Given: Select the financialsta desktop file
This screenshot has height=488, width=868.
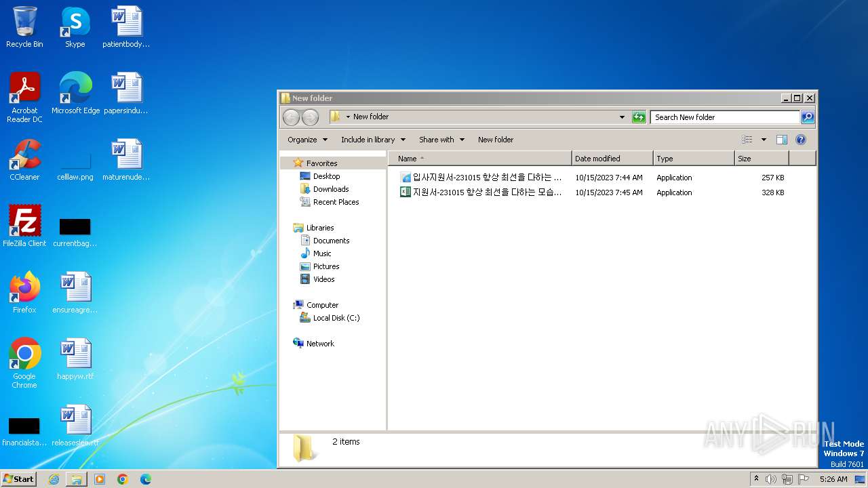Looking at the screenshot, I should 24,432.
